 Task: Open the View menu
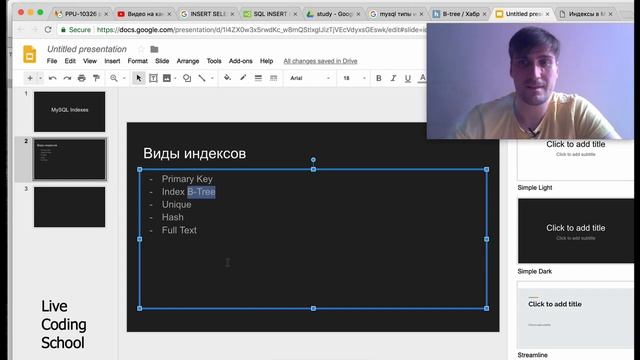pyautogui.click(x=90, y=61)
